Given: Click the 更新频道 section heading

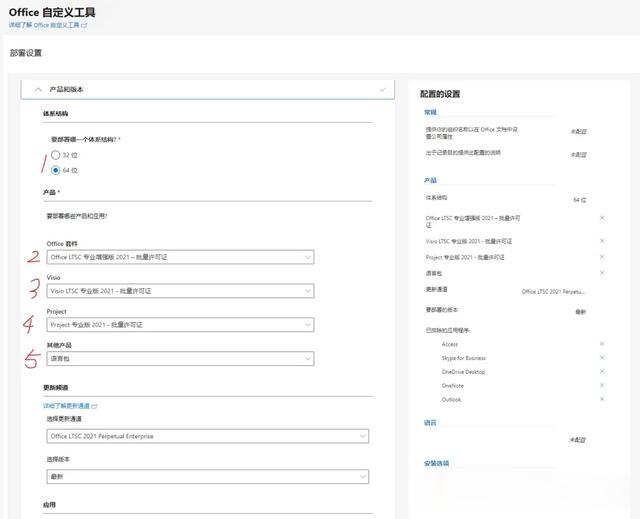Looking at the screenshot, I should (56, 387).
